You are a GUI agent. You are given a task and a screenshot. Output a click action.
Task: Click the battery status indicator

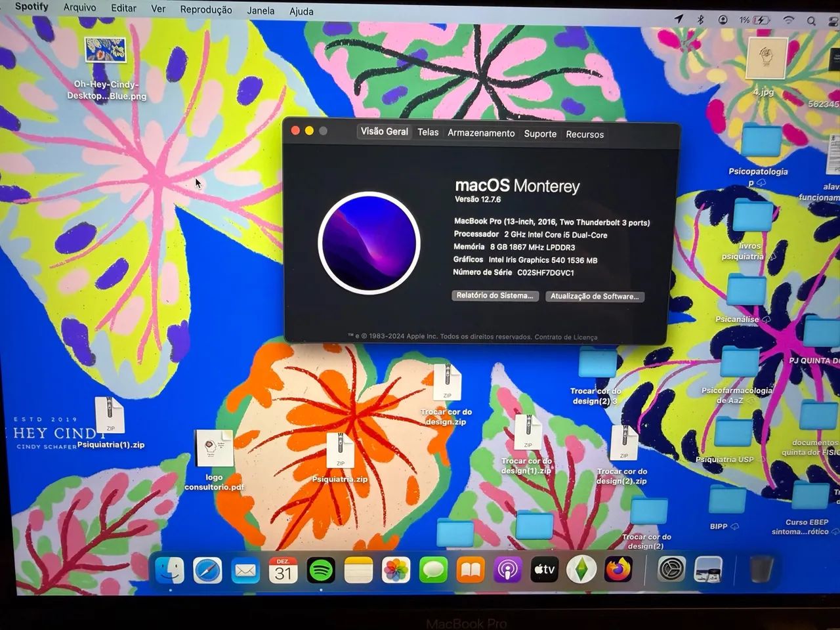pos(761,20)
